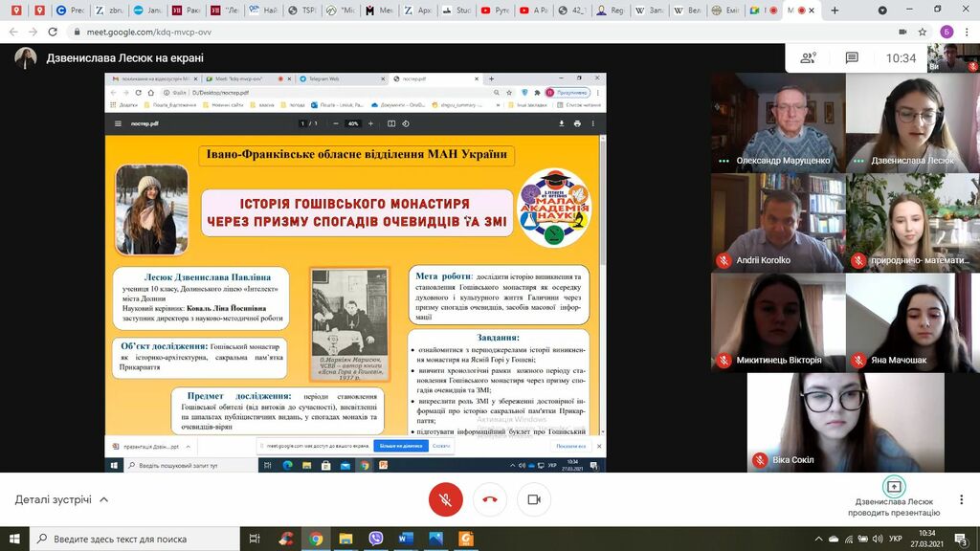The image size is (980, 551).
Task: Toggle the camera on or off
Action: tap(534, 499)
